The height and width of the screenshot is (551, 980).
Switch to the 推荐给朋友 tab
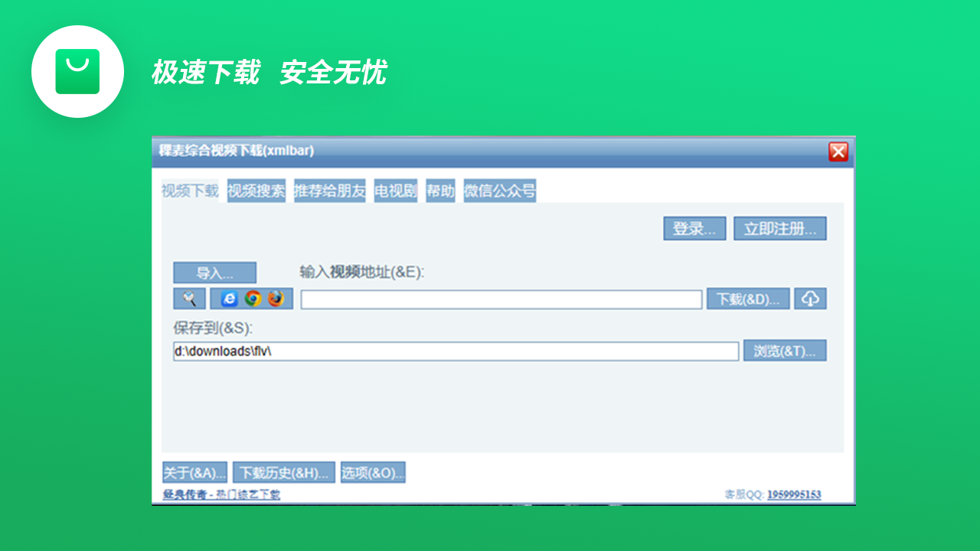pyautogui.click(x=329, y=191)
